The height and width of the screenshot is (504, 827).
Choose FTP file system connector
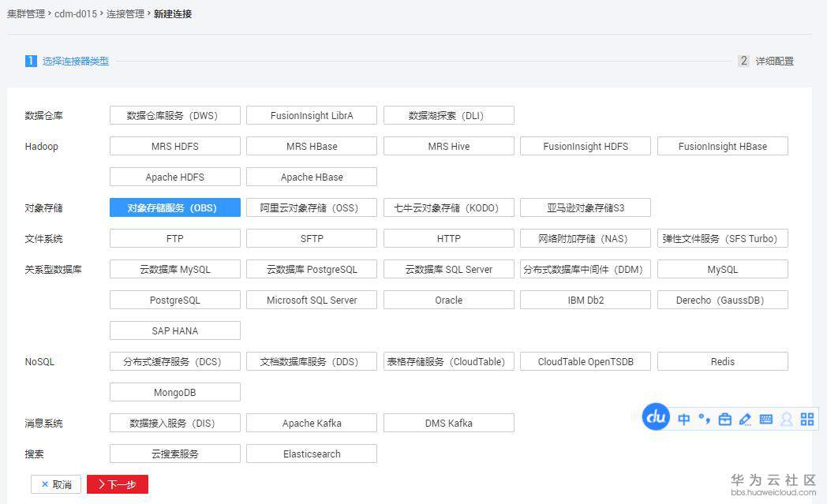tap(175, 238)
